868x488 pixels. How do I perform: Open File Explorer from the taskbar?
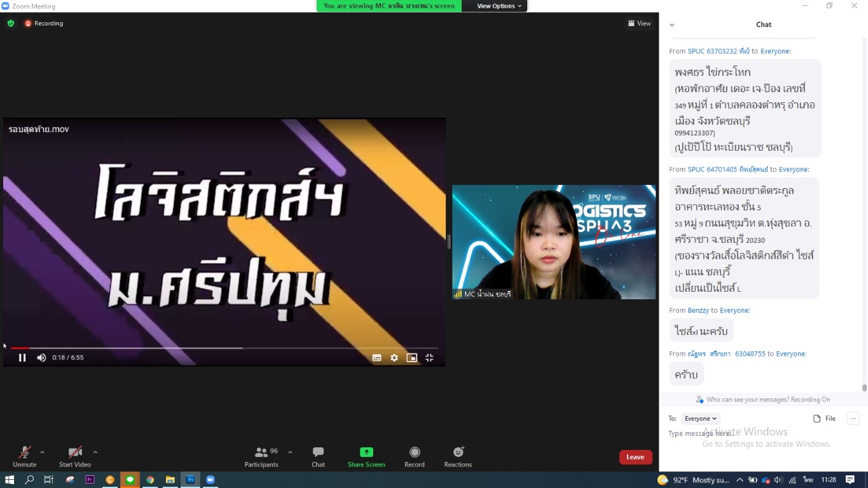(x=170, y=480)
